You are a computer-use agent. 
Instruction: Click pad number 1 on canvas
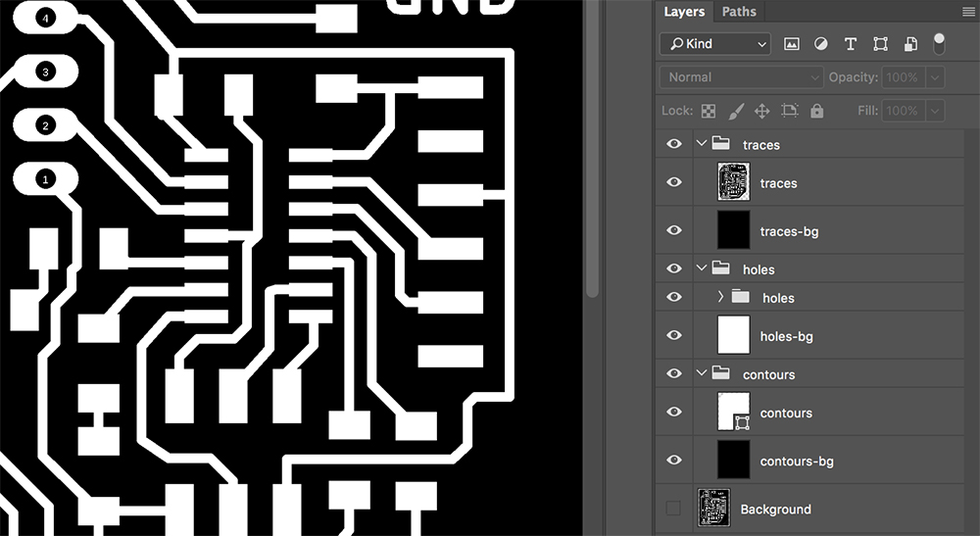[45, 179]
